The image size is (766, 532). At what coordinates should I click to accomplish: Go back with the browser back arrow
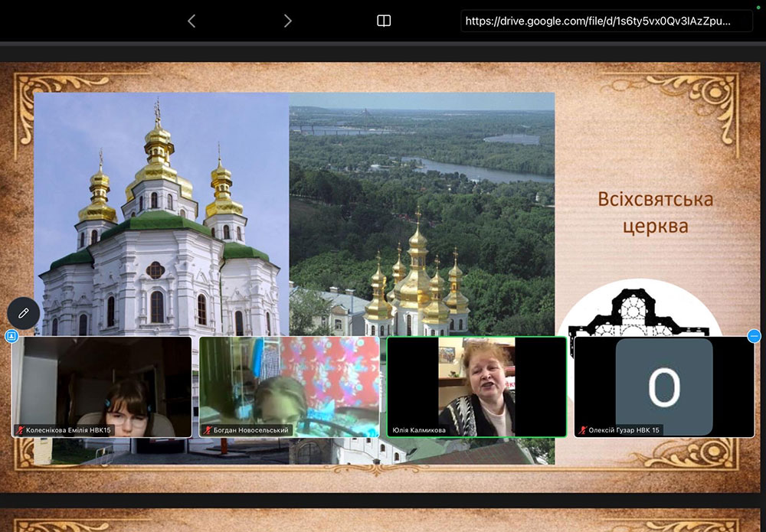(191, 21)
